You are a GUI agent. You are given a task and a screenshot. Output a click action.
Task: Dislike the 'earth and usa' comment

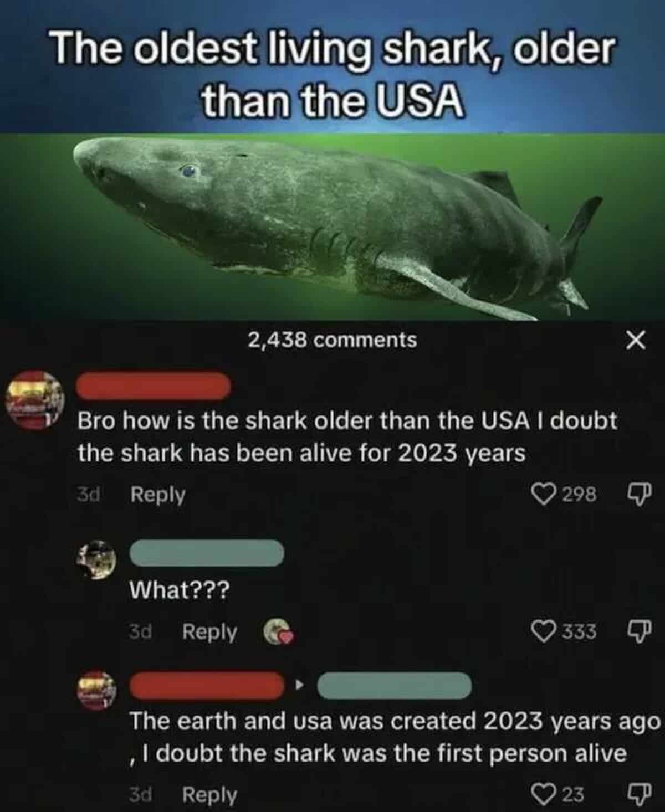pyautogui.click(x=638, y=795)
